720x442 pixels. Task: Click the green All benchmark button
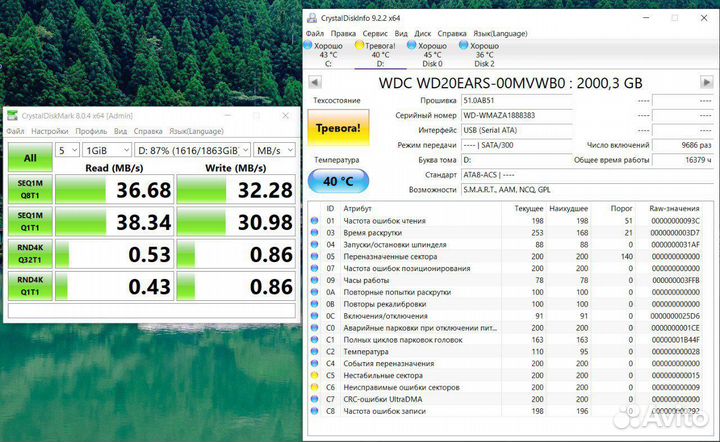[x=30, y=157]
